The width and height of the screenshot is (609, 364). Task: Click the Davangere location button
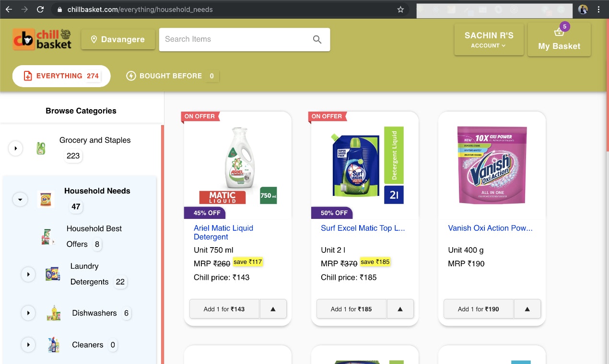118,39
